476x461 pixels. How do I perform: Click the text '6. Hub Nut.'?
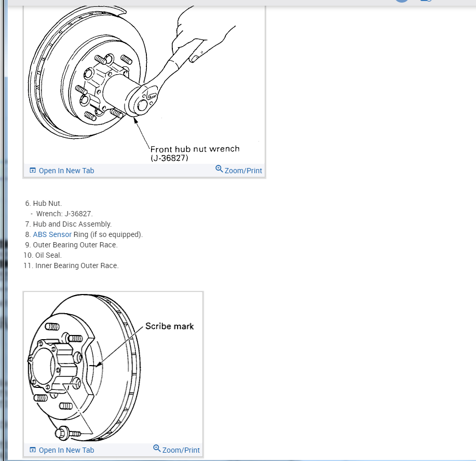click(44, 203)
